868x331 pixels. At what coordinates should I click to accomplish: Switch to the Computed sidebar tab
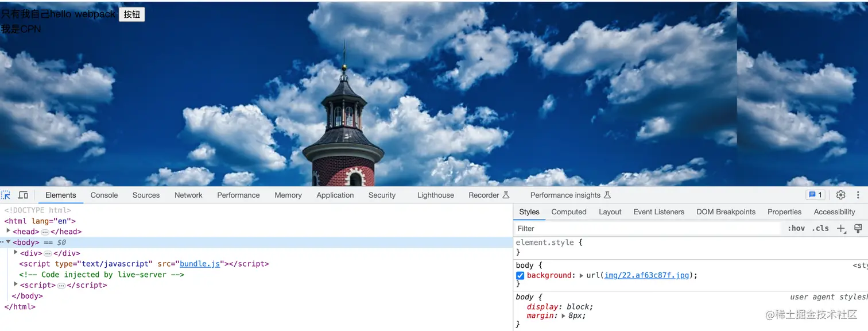[x=569, y=212]
